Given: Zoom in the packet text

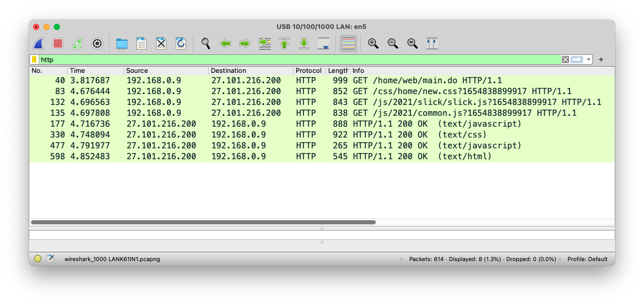Looking at the screenshot, I should 373,43.
